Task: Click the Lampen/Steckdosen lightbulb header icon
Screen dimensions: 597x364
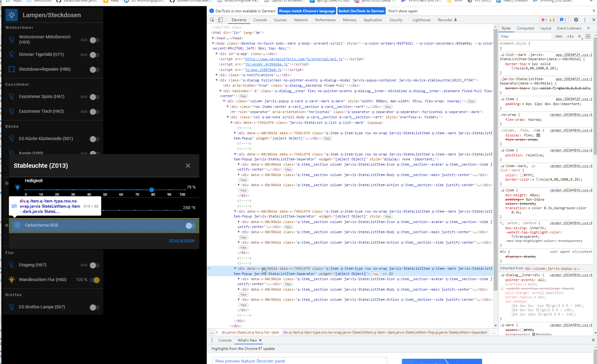Action: click(12, 15)
